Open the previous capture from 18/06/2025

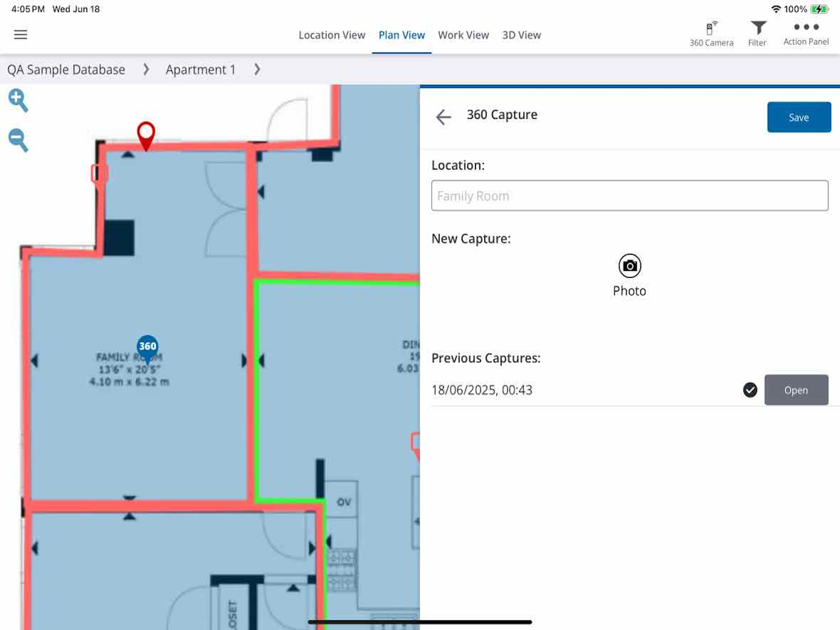[x=796, y=390]
